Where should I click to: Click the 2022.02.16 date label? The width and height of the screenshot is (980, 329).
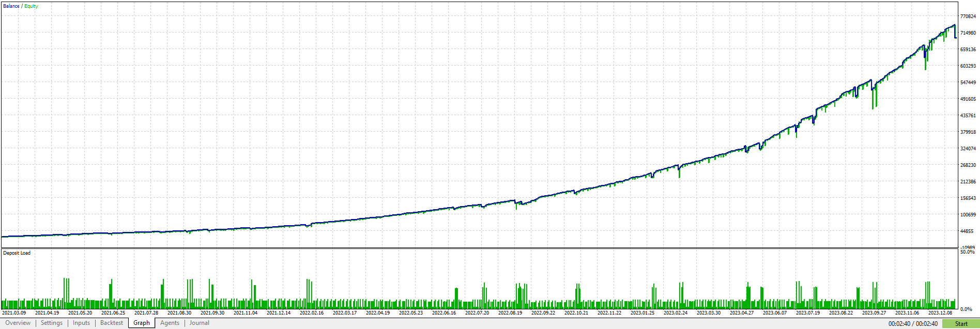(x=312, y=312)
